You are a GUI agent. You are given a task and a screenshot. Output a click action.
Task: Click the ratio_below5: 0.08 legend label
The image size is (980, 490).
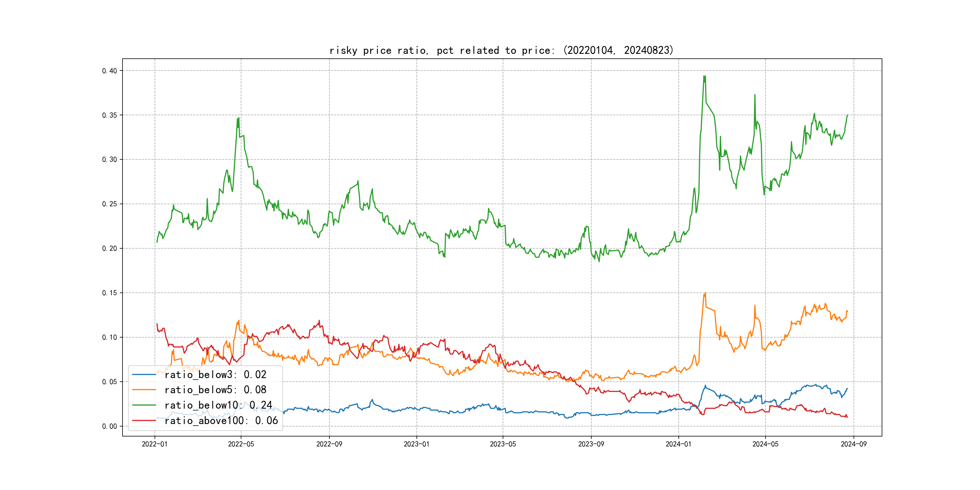[x=215, y=390]
